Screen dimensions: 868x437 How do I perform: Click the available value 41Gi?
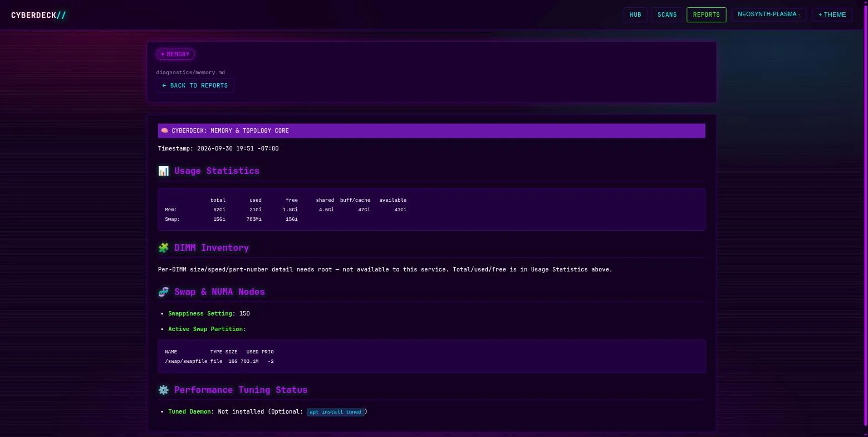click(x=400, y=210)
